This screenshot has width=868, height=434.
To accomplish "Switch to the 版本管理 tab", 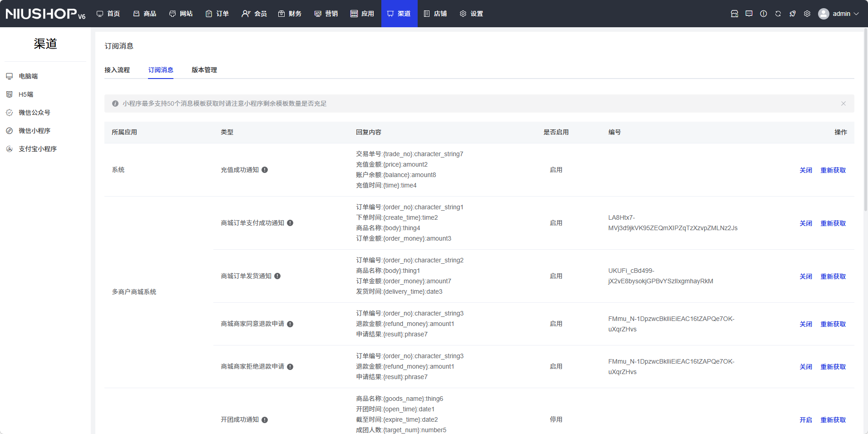I will pos(204,70).
